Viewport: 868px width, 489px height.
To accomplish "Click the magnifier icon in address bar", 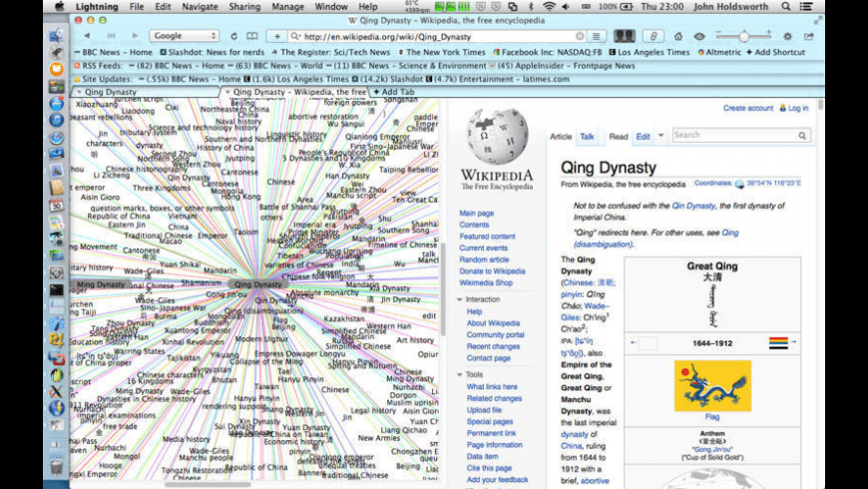I will (x=295, y=36).
